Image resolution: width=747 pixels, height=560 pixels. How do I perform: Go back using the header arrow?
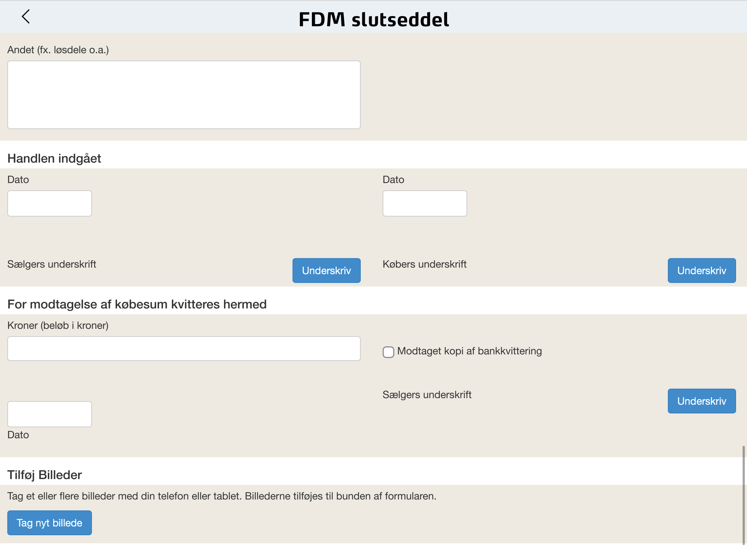pyautogui.click(x=26, y=17)
